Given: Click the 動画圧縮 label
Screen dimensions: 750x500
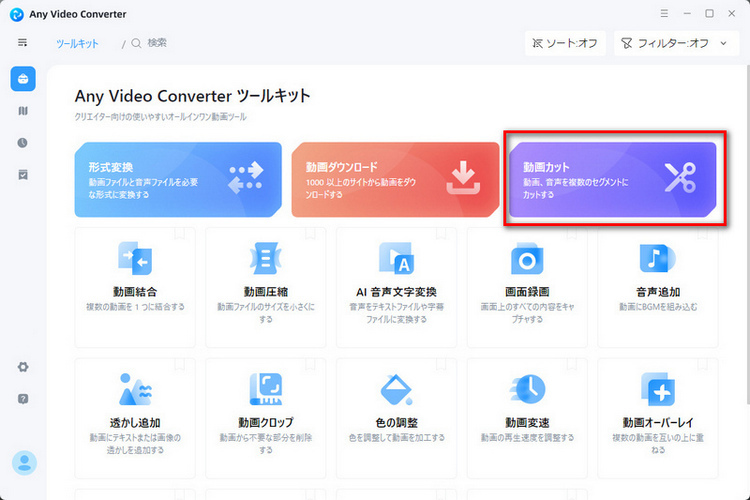Looking at the screenshot, I should pos(265,292).
